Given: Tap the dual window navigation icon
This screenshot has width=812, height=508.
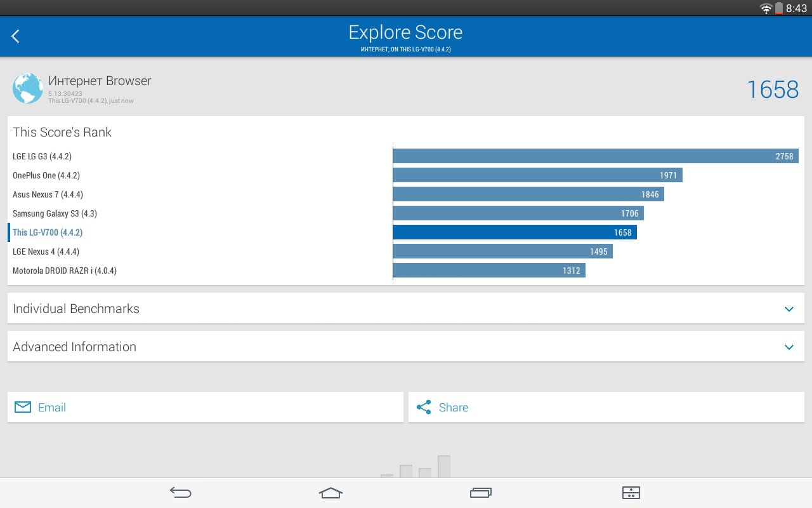Looking at the screenshot, I should click(631, 493).
